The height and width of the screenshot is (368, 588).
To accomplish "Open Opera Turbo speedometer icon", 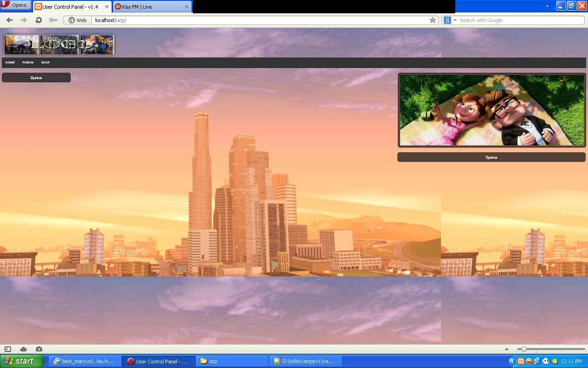I will click(39, 349).
